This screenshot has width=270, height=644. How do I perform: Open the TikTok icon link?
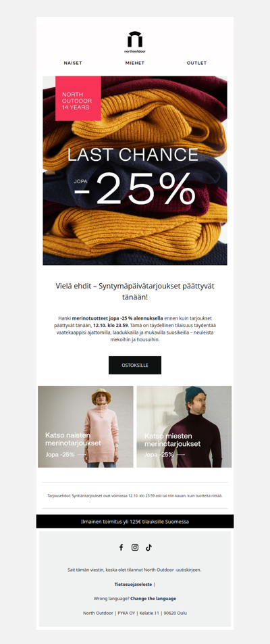(x=148, y=547)
